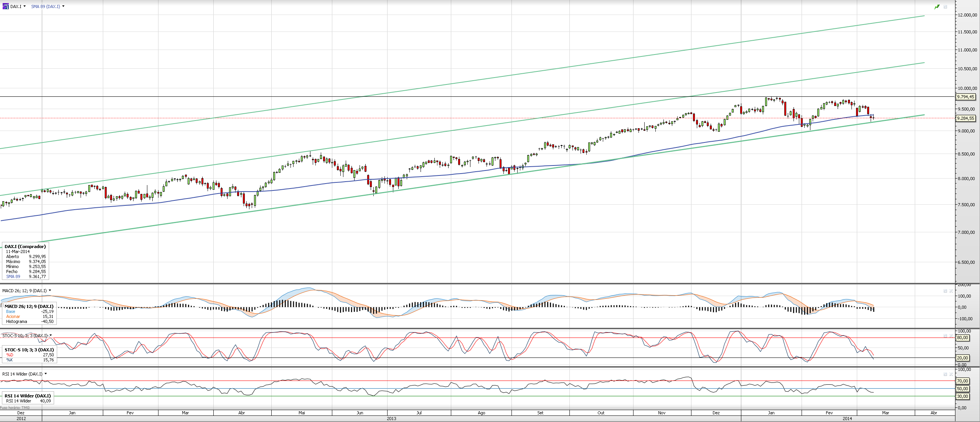This screenshot has height=422, width=980.
Task: Open the MACD 26; 12; 9 dropdown arrow
Action: coord(50,291)
